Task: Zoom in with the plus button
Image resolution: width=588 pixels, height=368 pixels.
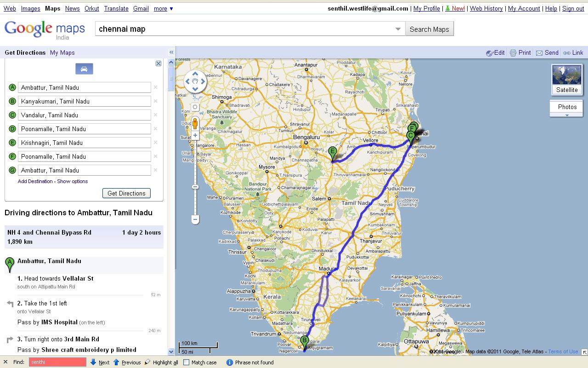Action: [x=195, y=135]
